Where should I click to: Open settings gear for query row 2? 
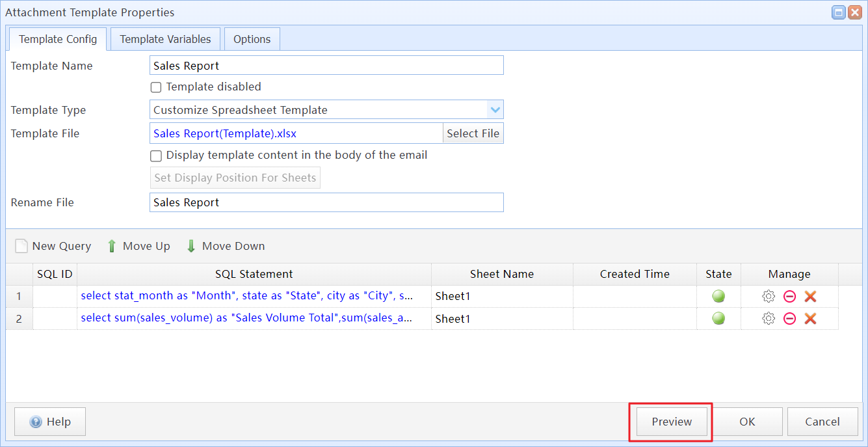coord(769,319)
